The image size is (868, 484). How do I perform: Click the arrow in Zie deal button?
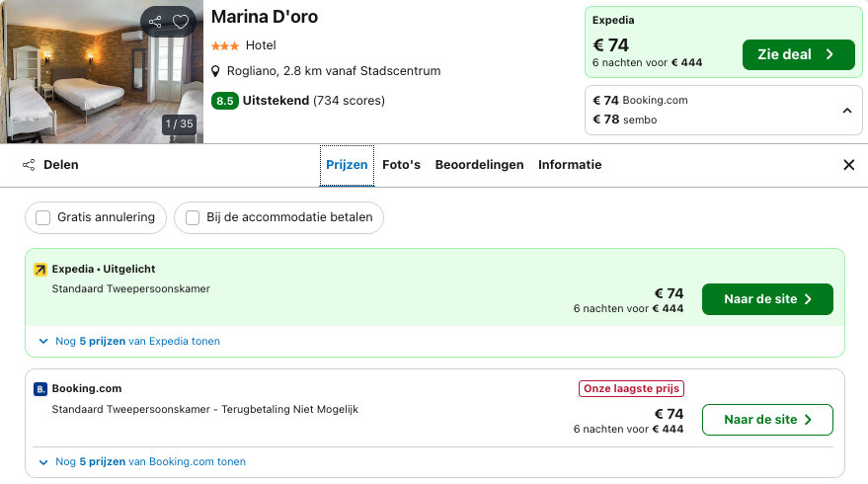tap(829, 54)
